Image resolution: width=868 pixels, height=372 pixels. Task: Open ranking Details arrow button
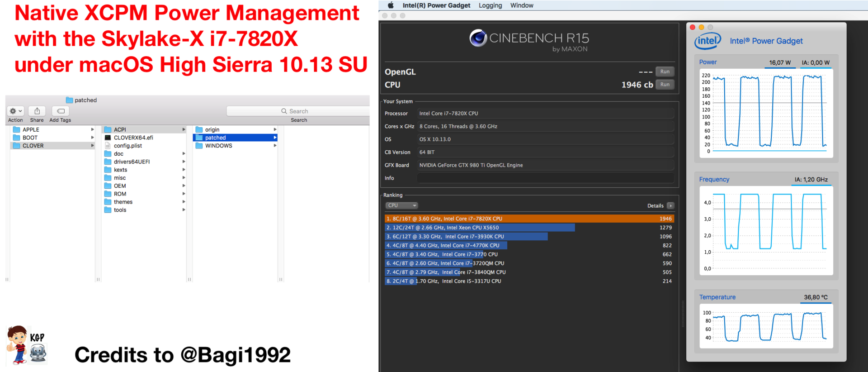[x=670, y=205]
